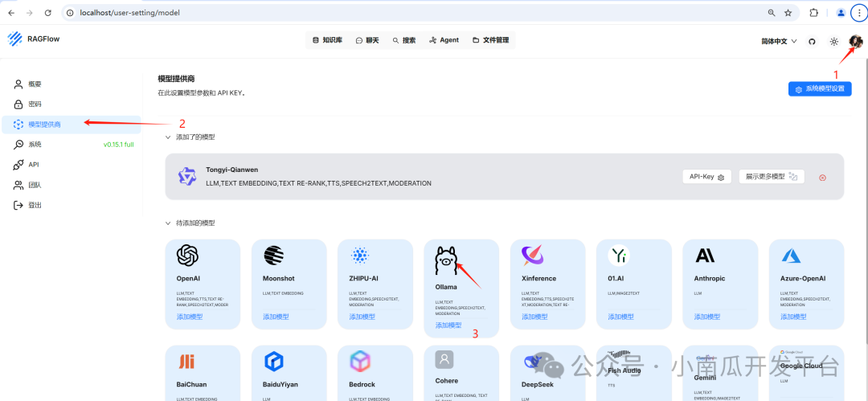Click the Azure-OpenAI logo icon
The image size is (868, 401).
[x=791, y=256]
